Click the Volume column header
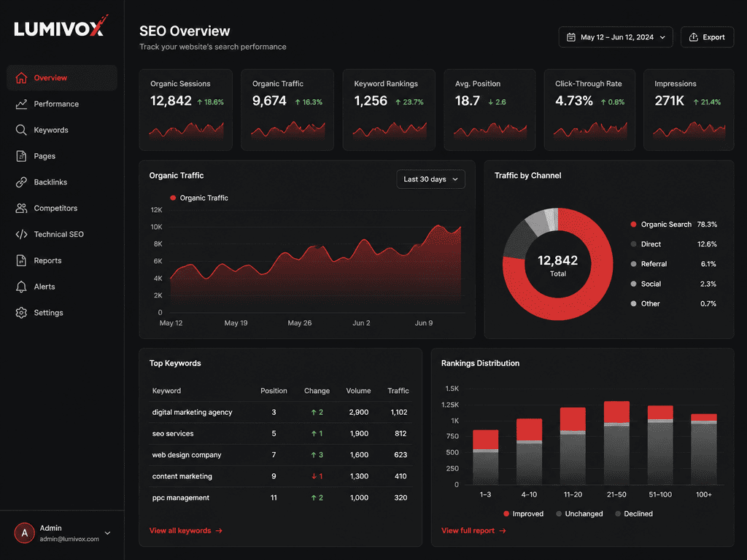 (x=358, y=391)
